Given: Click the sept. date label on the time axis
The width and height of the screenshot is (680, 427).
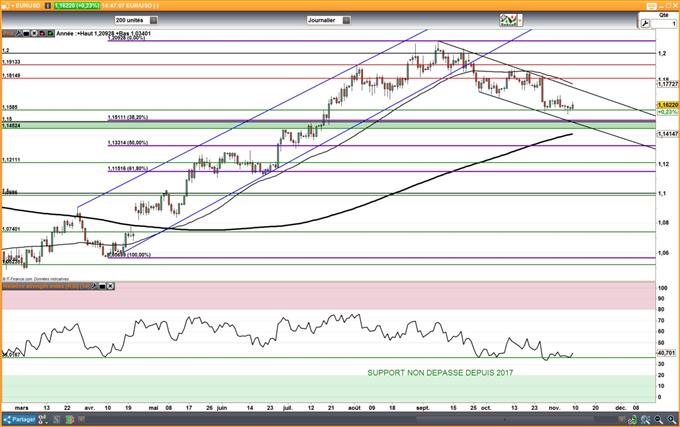Looking at the screenshot, I should 423,408.
